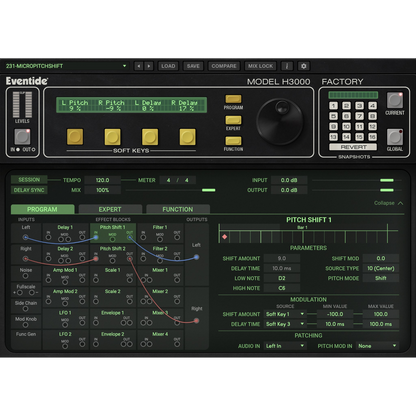Click the Right output jack
Image resolution: width=416 pixels, height=416 pixels.
196,321
